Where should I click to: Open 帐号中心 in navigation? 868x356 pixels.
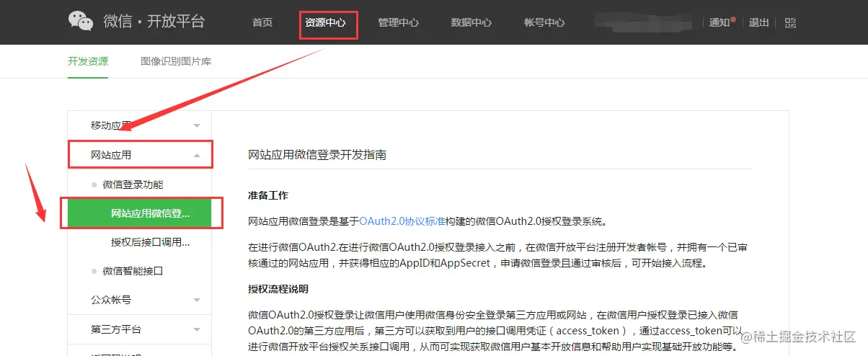544,22
